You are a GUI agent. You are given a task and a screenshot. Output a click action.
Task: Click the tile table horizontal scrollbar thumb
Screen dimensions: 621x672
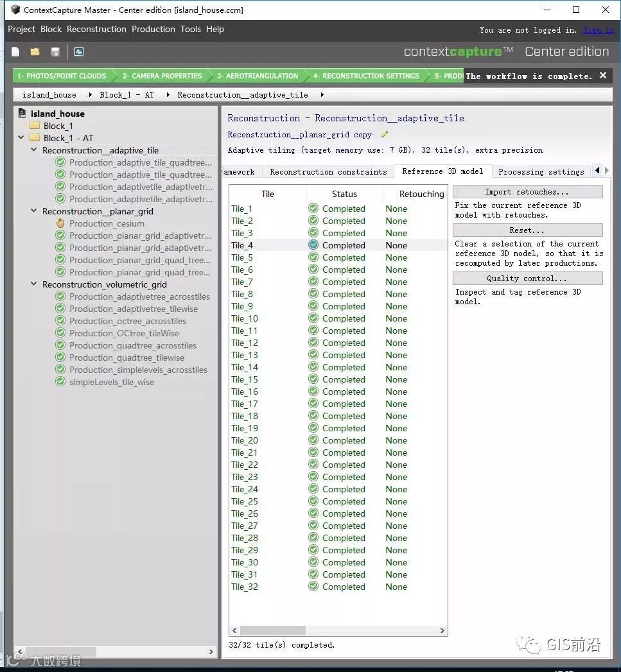[273, 630]
